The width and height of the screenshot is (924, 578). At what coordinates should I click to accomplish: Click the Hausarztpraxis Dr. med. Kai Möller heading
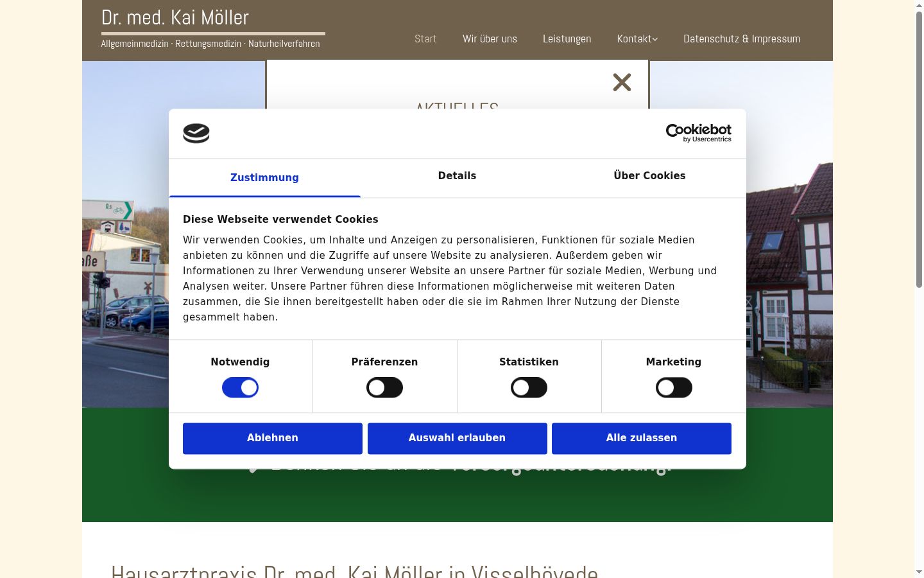pyautogui.click(x=354, y=570)
